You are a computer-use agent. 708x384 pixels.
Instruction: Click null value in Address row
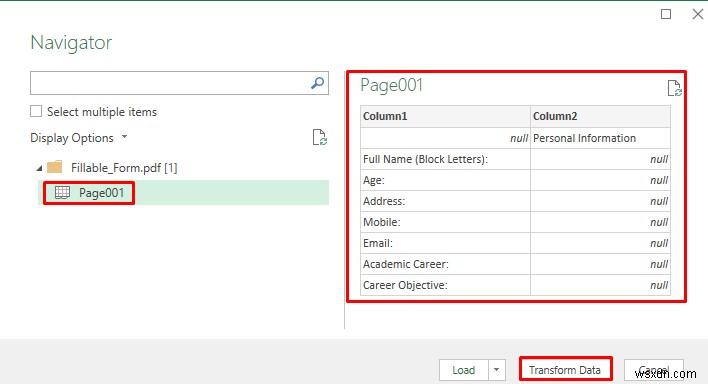pos(601,201)
